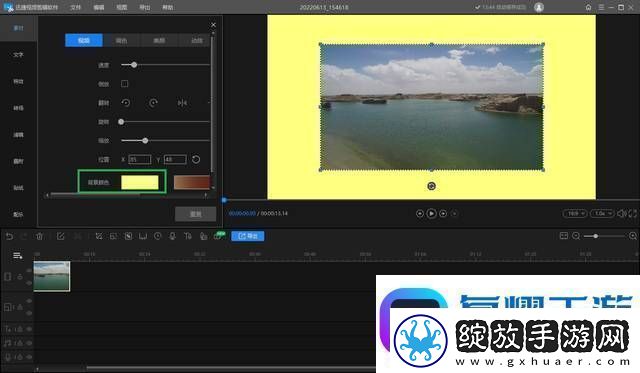Open the 1.0x playback speed dropdown
The width and height of the screenshot is (640, 373).
602,213
